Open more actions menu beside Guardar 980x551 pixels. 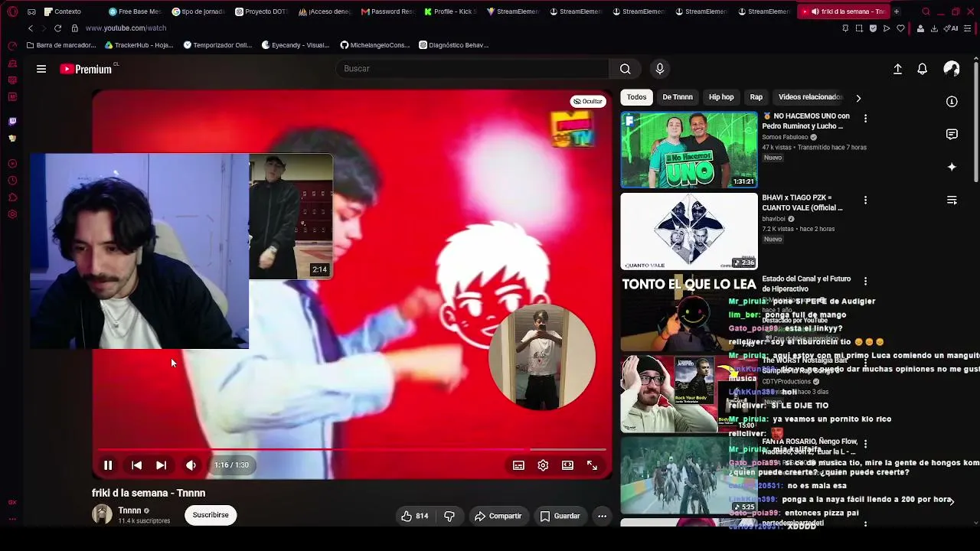(602, 516)
